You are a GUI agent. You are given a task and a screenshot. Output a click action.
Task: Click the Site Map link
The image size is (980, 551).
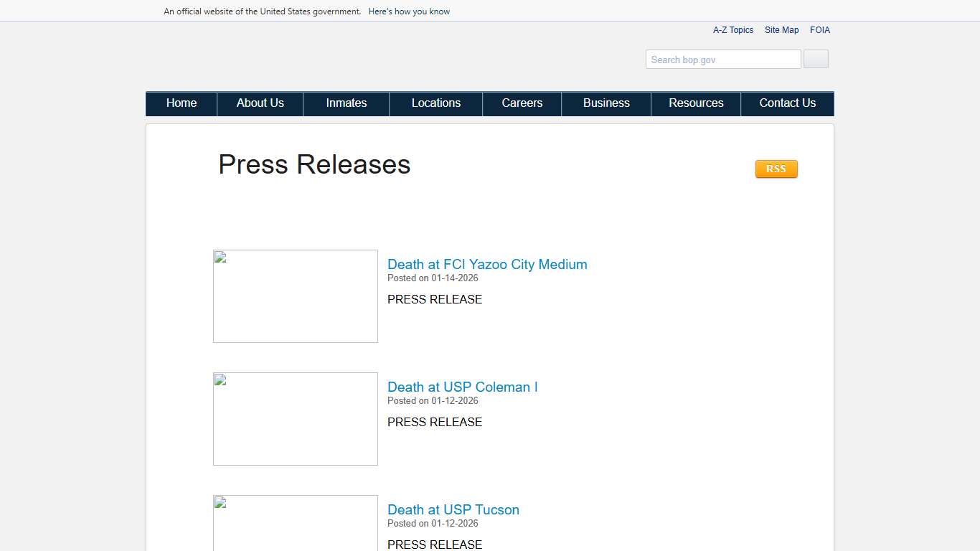pyautogui.click(x=781, y=29)
